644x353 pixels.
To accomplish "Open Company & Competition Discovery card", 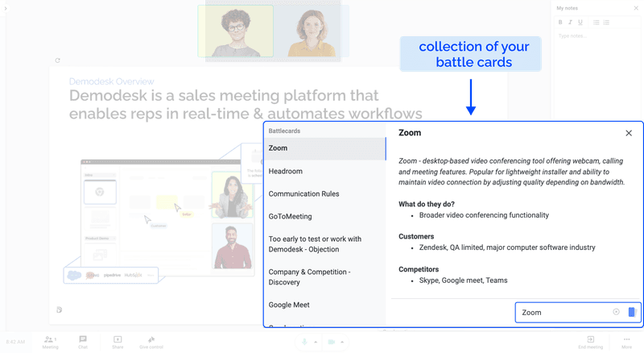I will [324, 277].
